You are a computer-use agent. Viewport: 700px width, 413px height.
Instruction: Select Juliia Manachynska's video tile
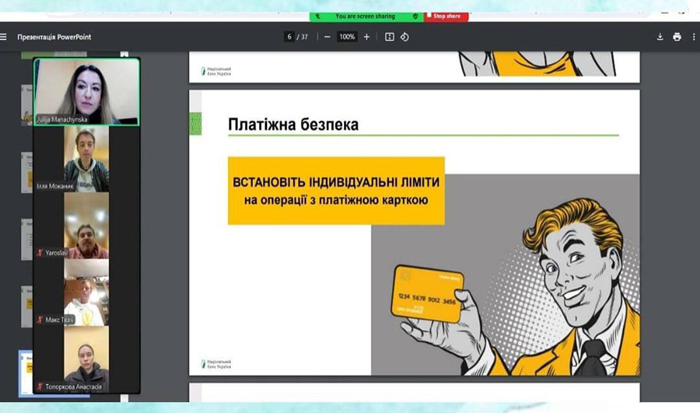(x=86, y=91)
